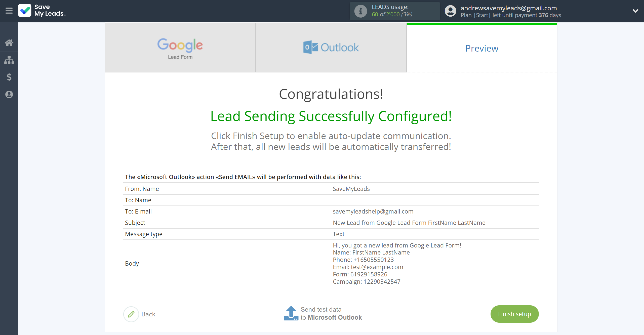Click the Preview tab label
Image resolution: width=644 pixels, height=335 pixels.
coord(481,48)
